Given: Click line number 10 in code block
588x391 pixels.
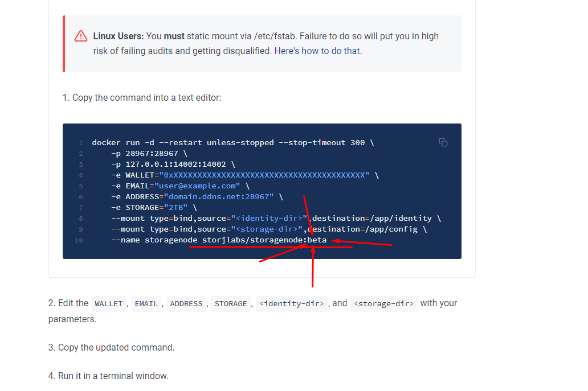Looking at the screenshot, I should click(79, 240).
